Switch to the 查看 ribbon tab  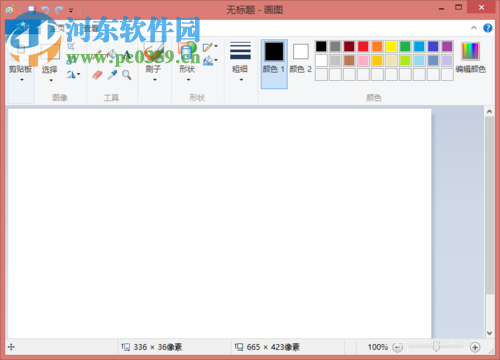[x=91, y=28]
